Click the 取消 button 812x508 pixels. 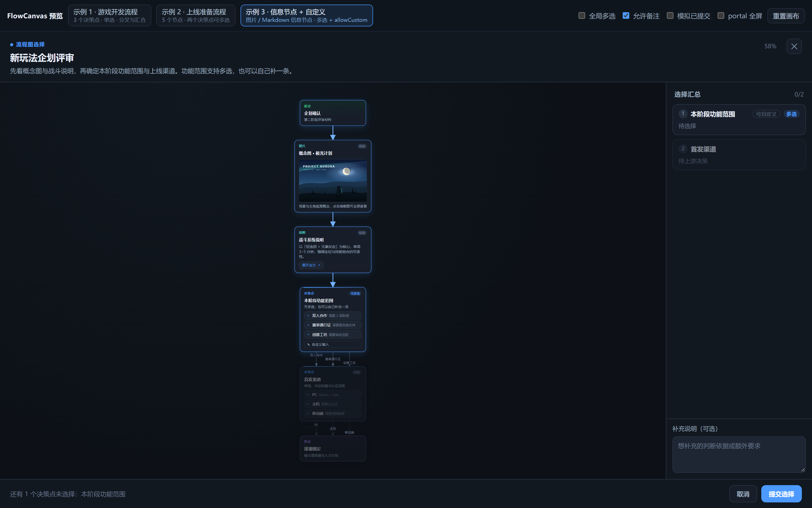click(743, 494)
